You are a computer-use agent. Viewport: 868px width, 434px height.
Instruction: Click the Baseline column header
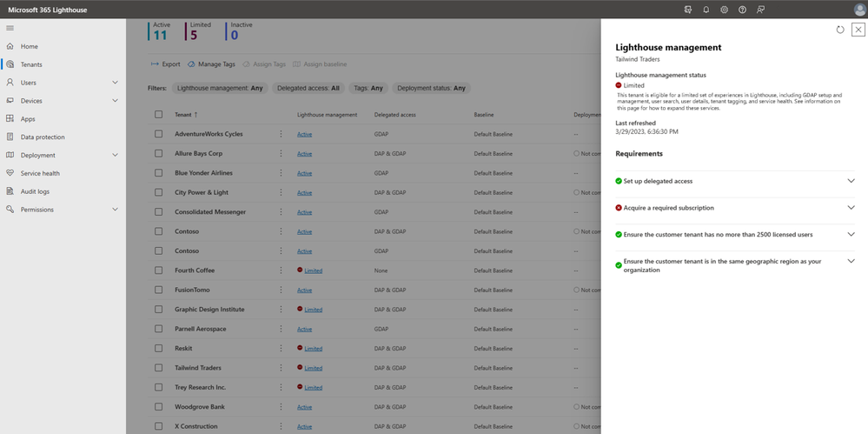point(484,115)
